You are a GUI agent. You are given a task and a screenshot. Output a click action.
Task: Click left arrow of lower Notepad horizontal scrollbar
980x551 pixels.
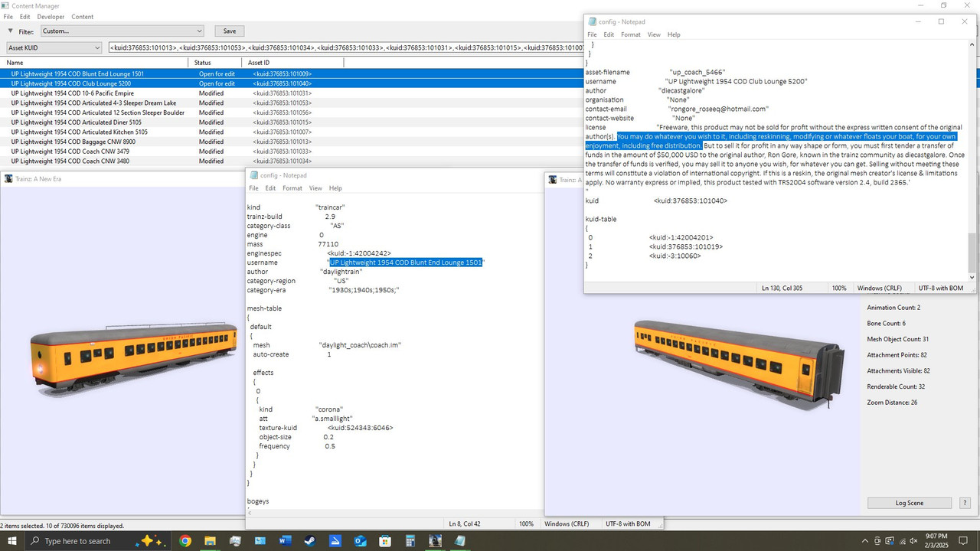coord(250,513)
